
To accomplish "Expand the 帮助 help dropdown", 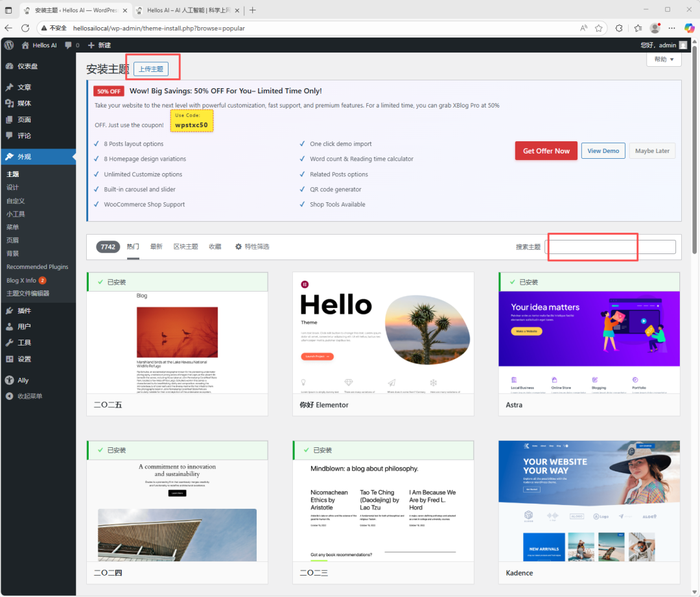I will pyautogui.click(x=664, y=60).
